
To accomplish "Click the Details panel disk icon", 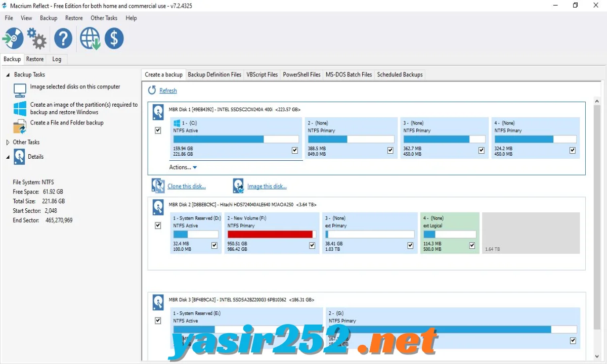I will (x=19, y=157).
